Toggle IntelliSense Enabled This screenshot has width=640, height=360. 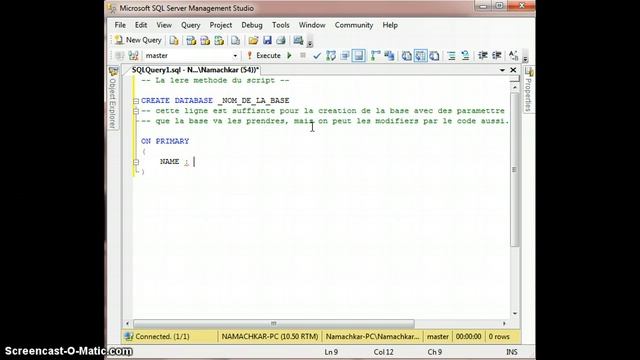coord(359,56)
